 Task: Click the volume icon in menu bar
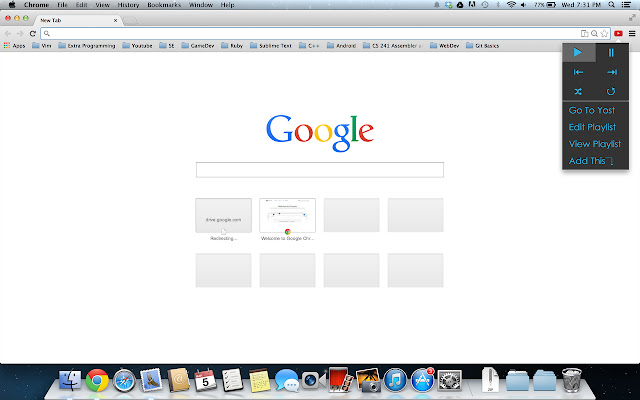[x=524, y=5]
